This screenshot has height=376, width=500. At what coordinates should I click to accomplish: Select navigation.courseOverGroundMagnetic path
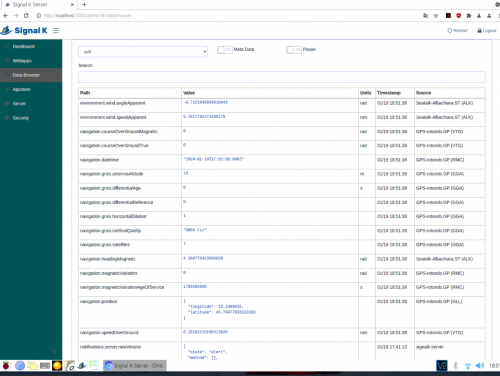[119, 131]
